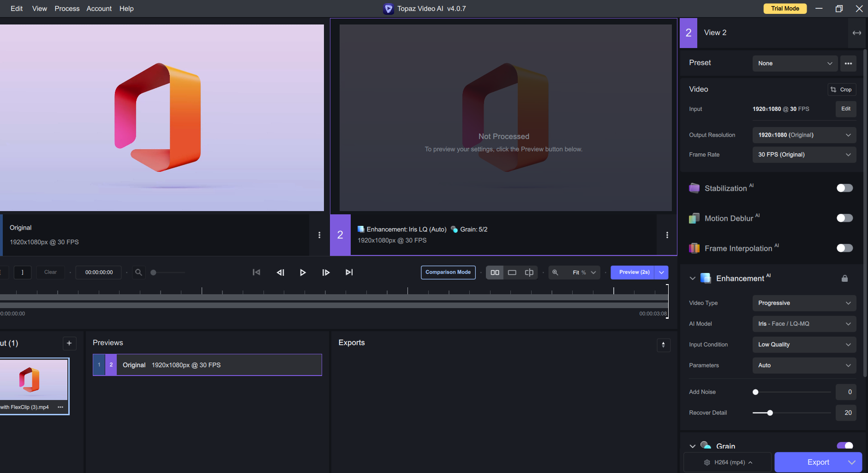
Task: Click the swap view arrows icon
Action: pos(857,33)
